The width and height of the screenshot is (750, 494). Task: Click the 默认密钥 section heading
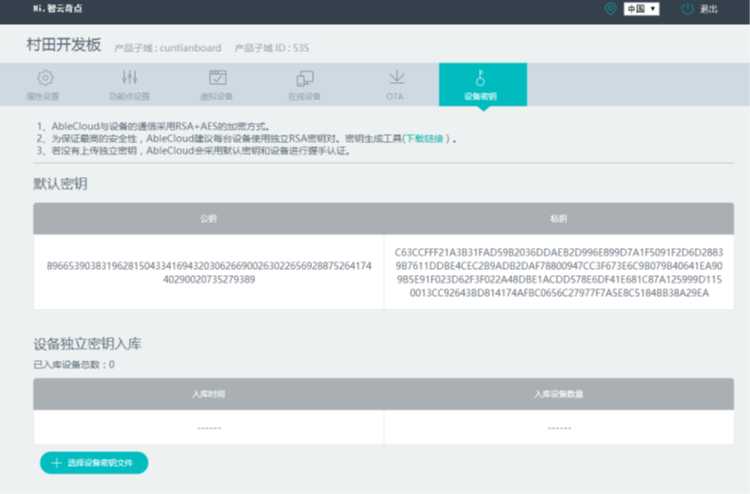click(60, 184)
